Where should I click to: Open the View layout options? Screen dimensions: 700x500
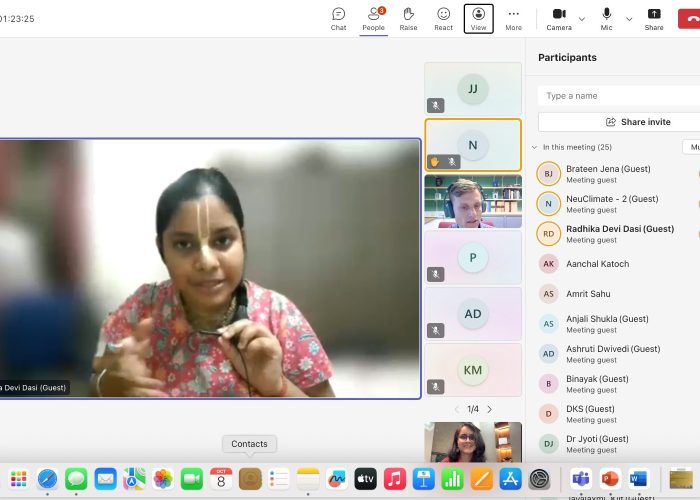pos(478,19)
